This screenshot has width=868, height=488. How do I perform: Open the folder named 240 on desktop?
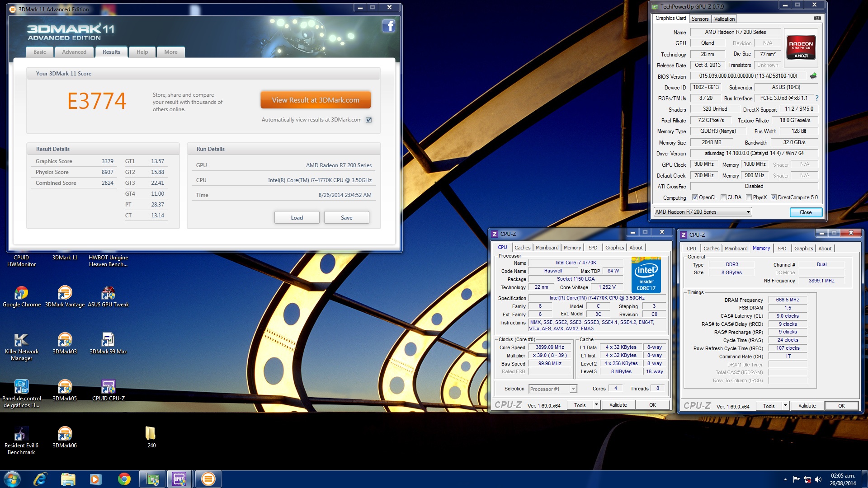point(151,437)
